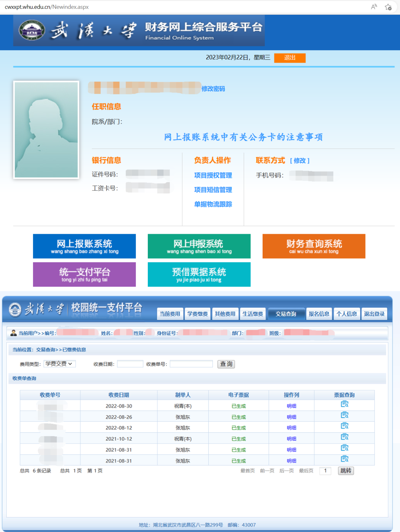This screenshot has height=532, width=400.
Task: Open 明细 for 2022-08-12 row
Action: point(291,428)
